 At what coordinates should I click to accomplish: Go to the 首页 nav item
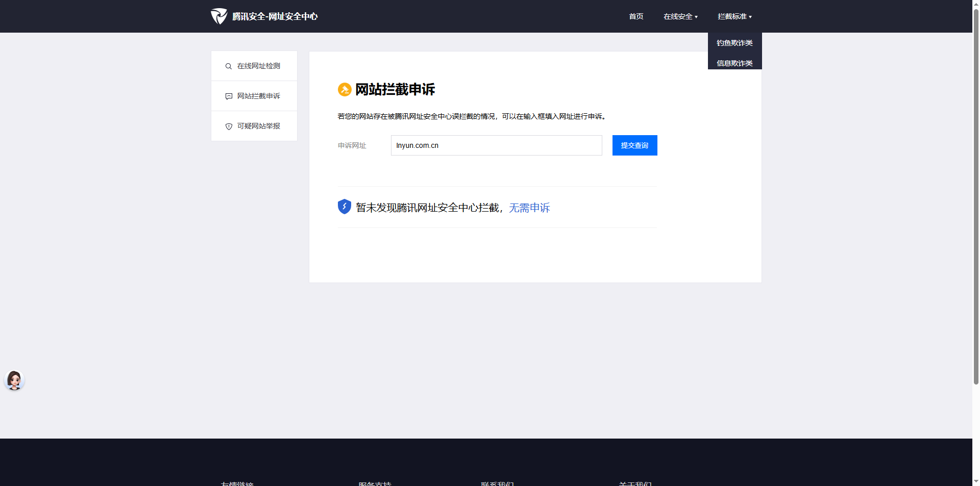636,16
